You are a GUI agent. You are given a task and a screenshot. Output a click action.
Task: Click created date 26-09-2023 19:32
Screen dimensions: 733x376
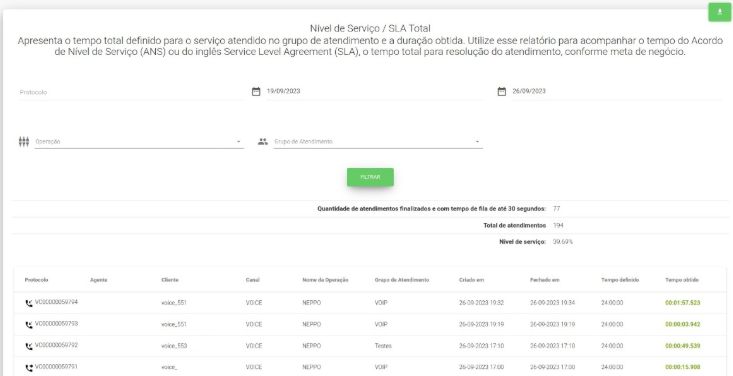[481, 303]
